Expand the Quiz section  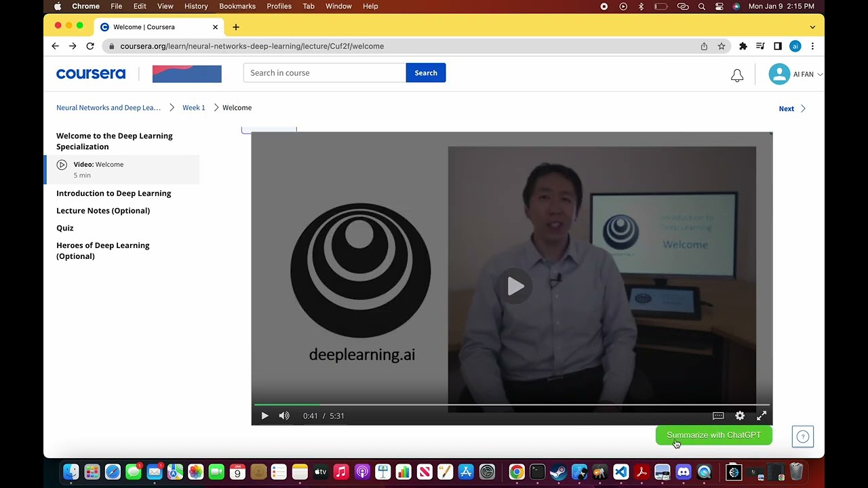pyautogui.click(x=65, y=228)
